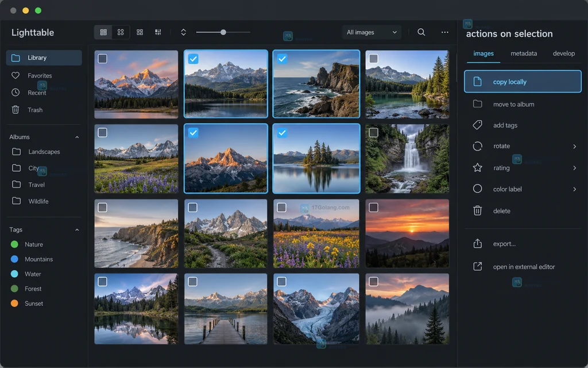Click the add tags label text
This screenshot has width=588, height=368.
click(505, 125)
